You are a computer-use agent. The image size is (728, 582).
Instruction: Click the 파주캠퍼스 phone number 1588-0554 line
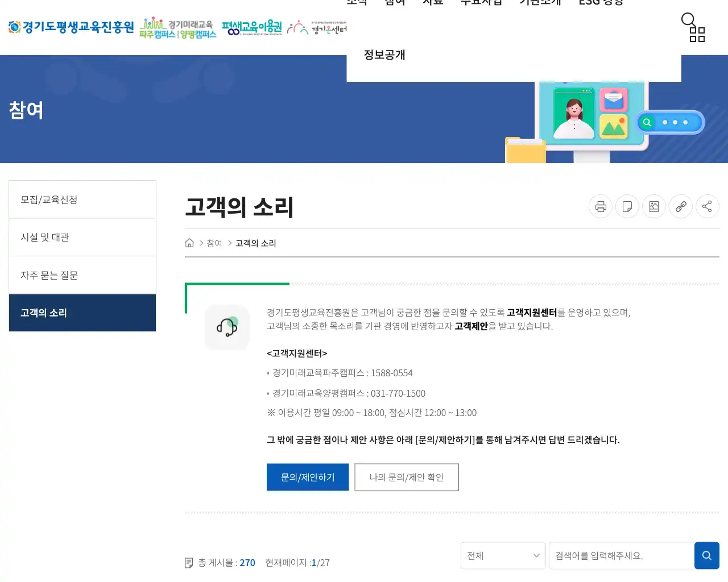(342, 373)
